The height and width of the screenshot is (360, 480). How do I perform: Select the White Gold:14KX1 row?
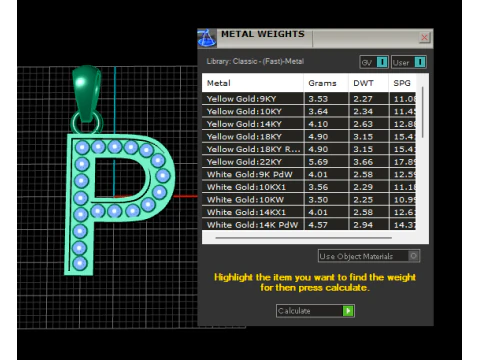pyautogui.click(x=309, y=212)
